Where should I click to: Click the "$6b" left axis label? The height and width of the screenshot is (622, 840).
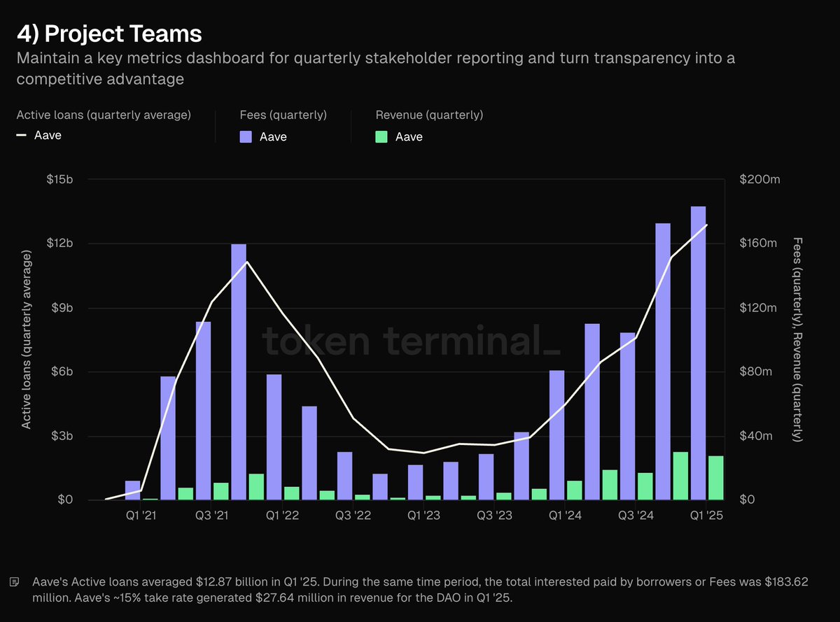[62, 372]
